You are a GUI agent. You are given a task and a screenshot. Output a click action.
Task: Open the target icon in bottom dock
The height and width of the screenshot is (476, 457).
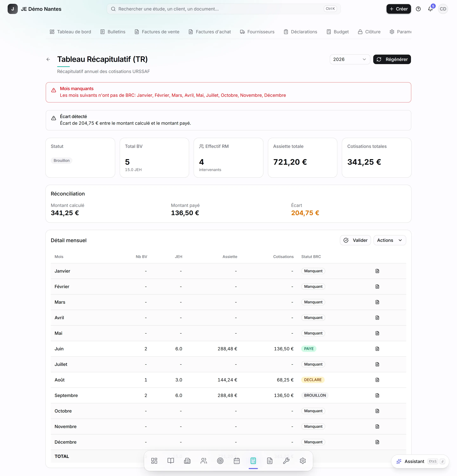pyautogui.click(x=220, y=461)
